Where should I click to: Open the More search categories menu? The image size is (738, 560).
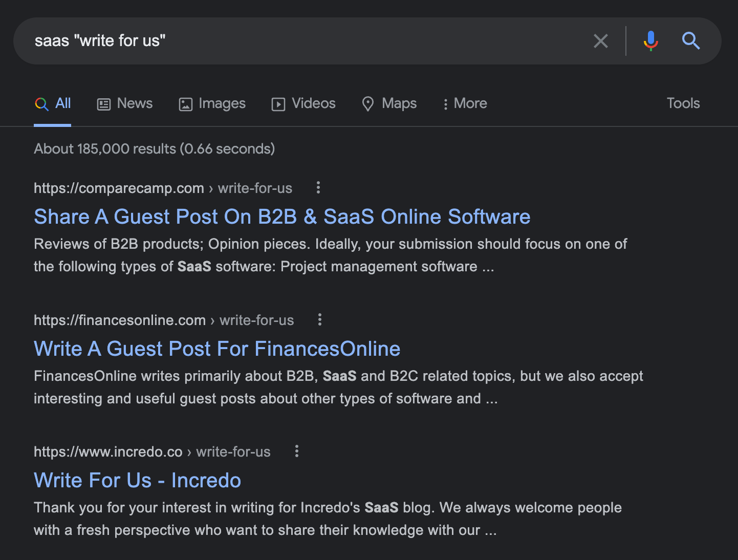pyautogui.click(x=464, y=103)
